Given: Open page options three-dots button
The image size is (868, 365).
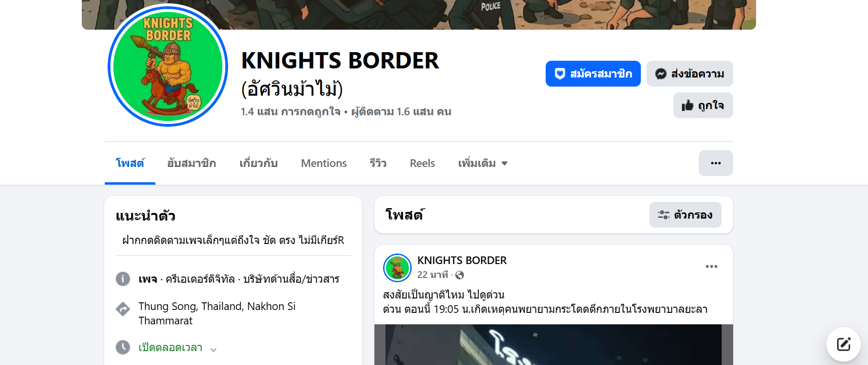Looking at the screenshot, I should click(x=716, y=163).
